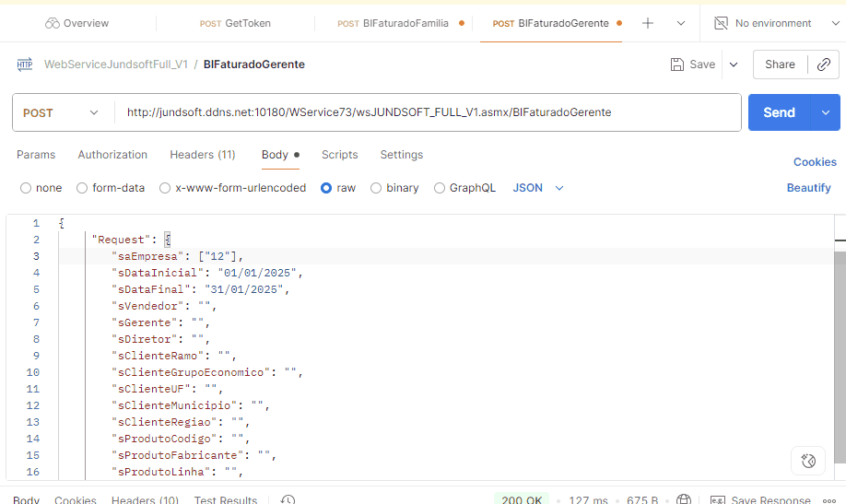846x504 pixels.
Task: Click the HTTP request type icon
Action: (25, 64)
